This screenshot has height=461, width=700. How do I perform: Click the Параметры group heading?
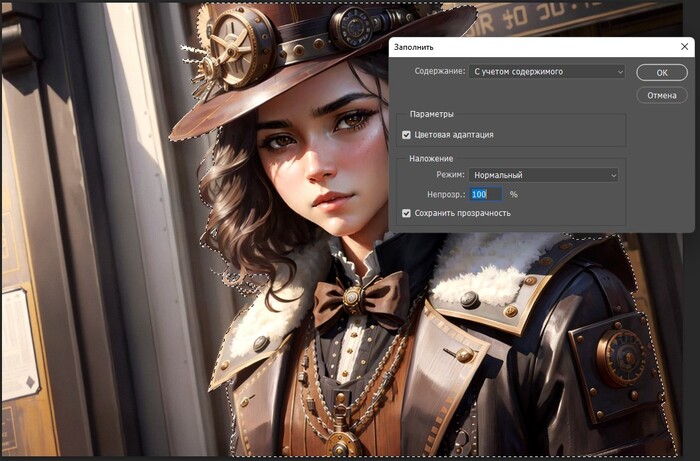tap(431, 114)
